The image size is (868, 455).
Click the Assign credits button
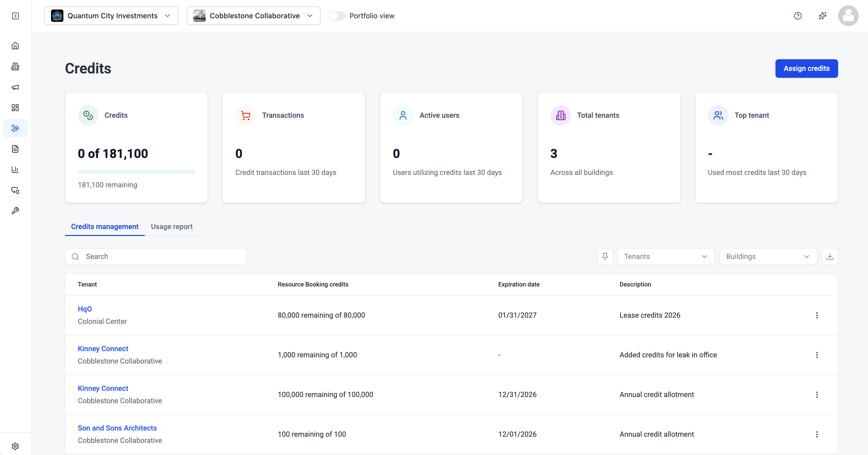[806, 68]
